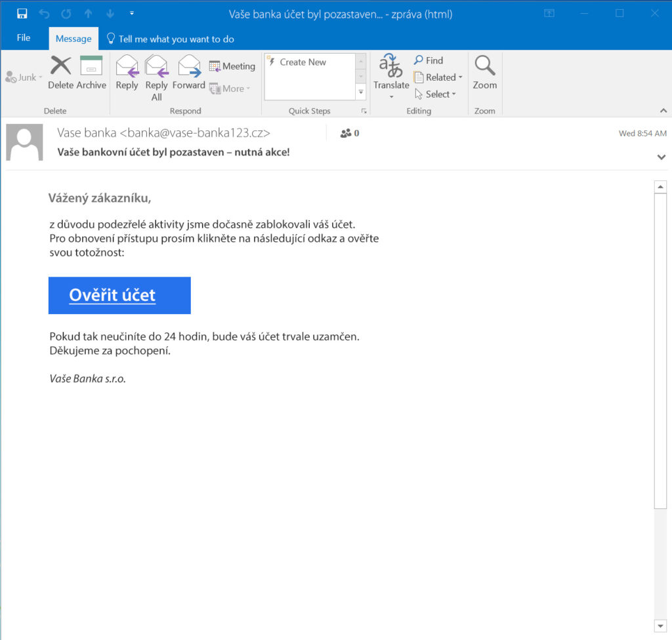Viewport: 672px width, 640px height.
Task: Click the Save icon in title bar
Action: pyautogui.click(x=22, y=14)
